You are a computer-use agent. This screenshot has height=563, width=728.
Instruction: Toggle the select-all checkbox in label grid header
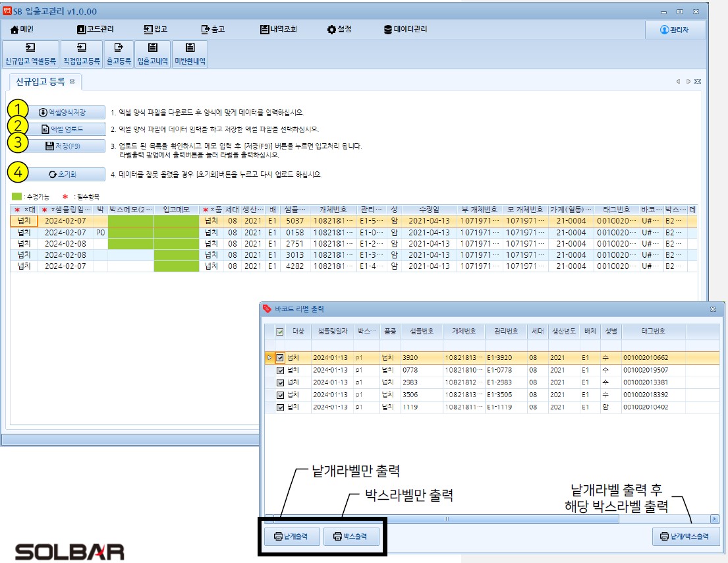(280, 332)
